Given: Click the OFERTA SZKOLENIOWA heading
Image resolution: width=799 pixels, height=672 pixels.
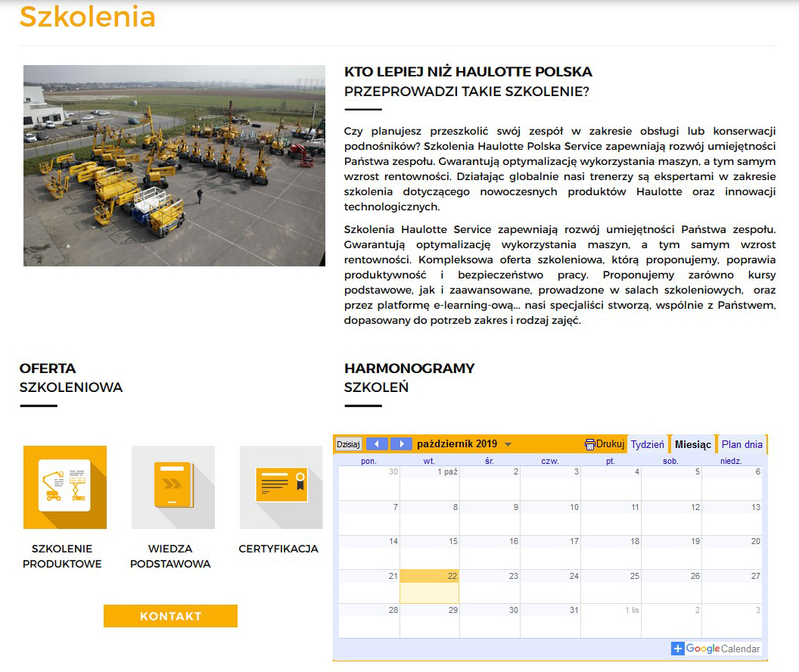Looking at the screenshot, I should [71, 378].
